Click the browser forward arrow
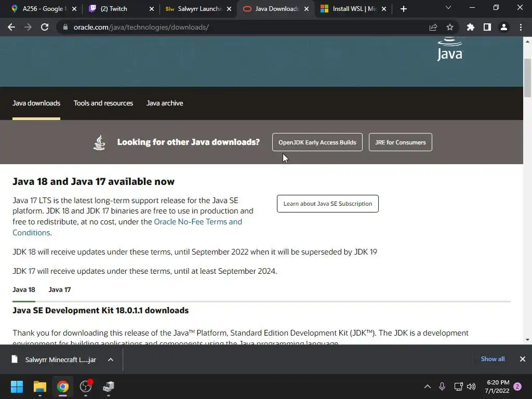532x399 pixels. click(x=28, y=27)
